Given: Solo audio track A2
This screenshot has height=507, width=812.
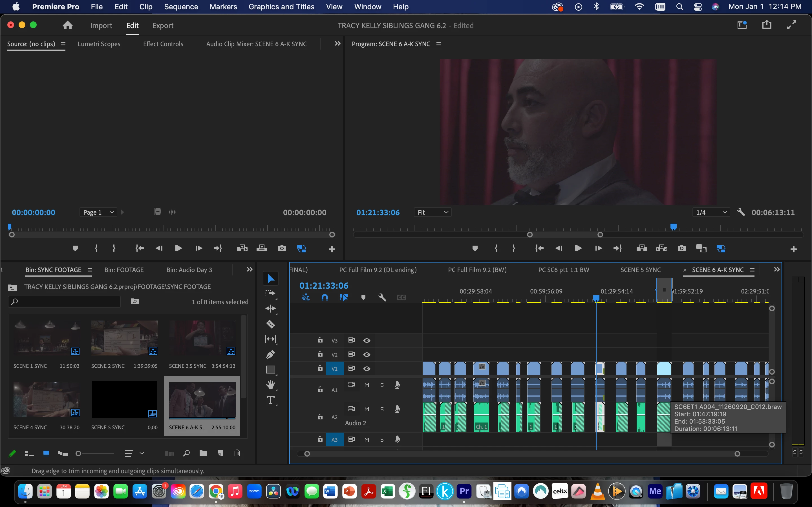Looking at the screenshot, I should click(x=382, y=409).
